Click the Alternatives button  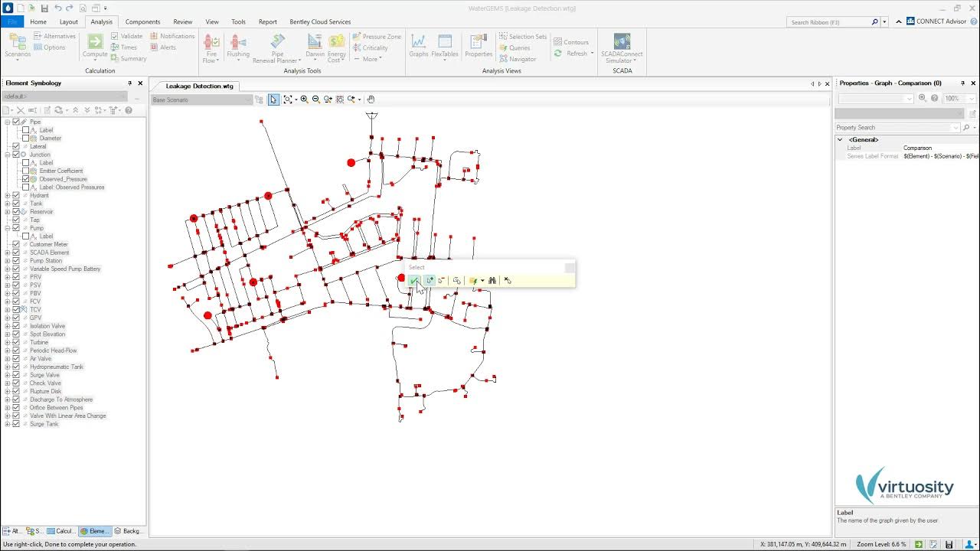point(54,36)
